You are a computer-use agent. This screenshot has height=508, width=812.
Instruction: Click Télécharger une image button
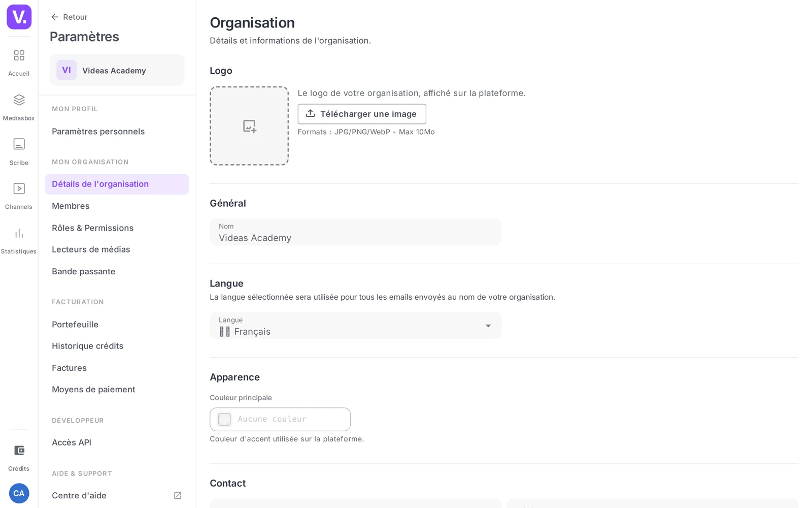pyautogui.click(x=362, y=114)
